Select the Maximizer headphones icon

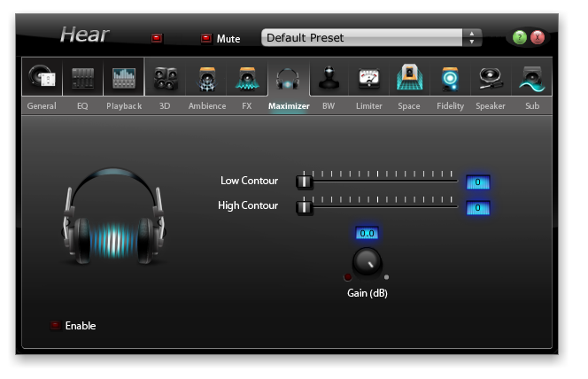pos(288,79)
